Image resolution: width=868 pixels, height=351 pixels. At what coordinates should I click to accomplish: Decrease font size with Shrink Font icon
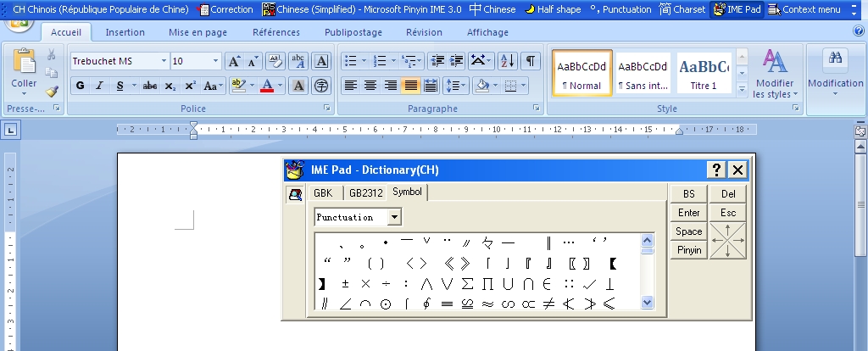point(253,61)
